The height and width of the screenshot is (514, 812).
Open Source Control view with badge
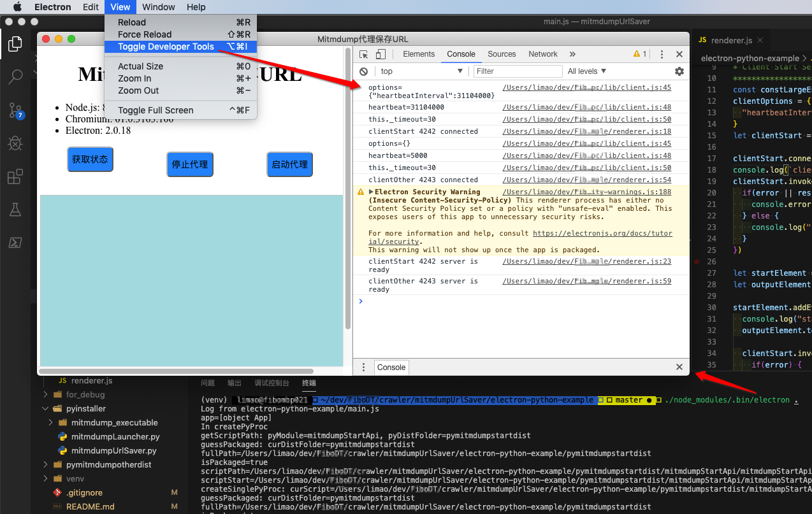pyautogui.click(x=15, y=111)
